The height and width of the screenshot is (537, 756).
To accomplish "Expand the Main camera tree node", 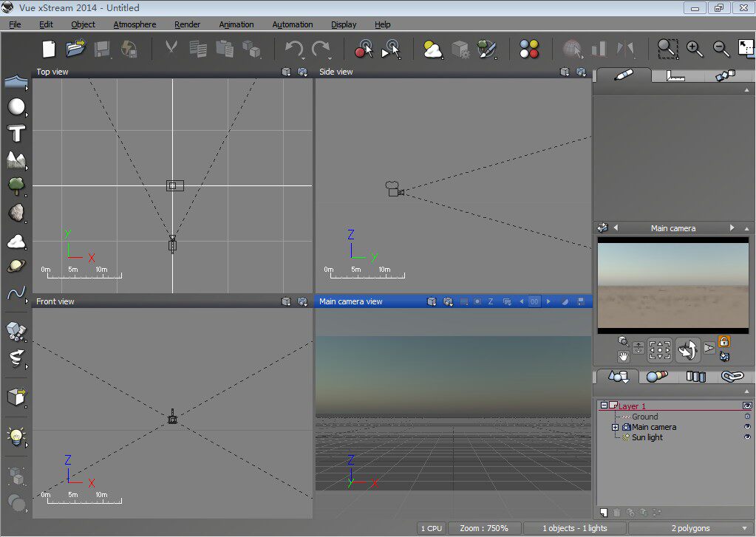I will [x=615, y=427].
